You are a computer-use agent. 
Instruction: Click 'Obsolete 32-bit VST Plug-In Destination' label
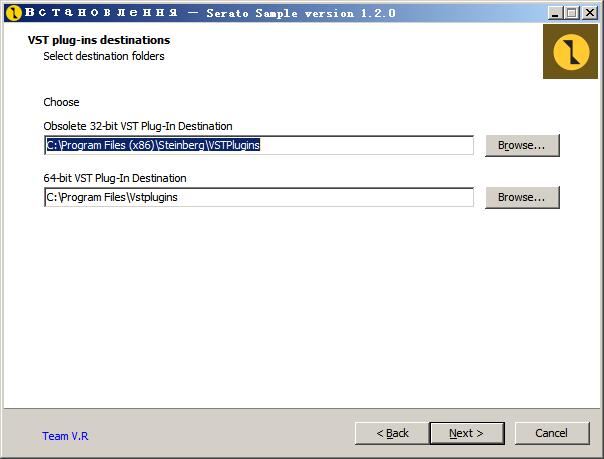click(138, 126)
